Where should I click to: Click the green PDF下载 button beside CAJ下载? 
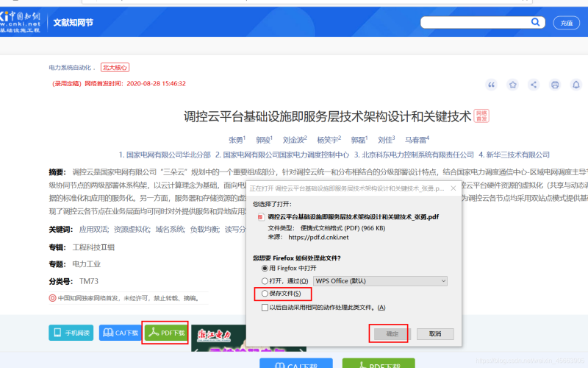pyautogui.click(x=166, y=333)
